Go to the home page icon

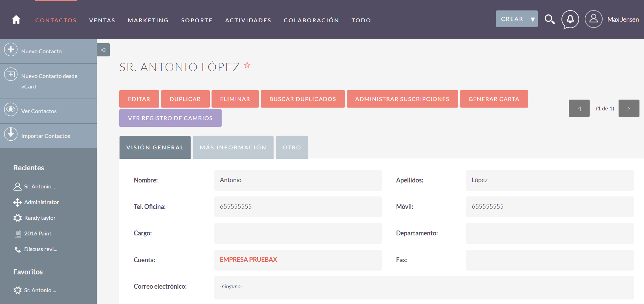click(x=16, y=20)
